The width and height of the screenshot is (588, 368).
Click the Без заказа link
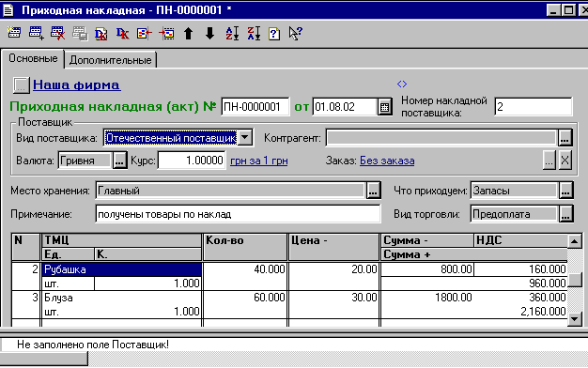387,161
